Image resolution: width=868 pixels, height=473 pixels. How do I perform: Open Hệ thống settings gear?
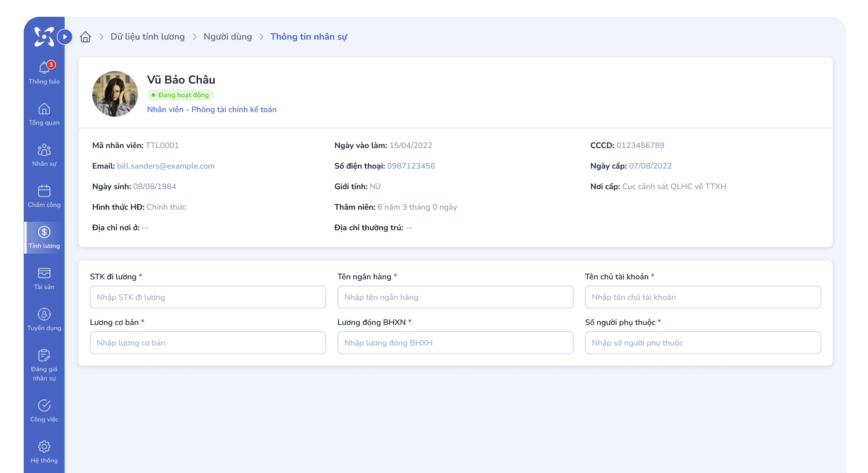pos(44,447)
